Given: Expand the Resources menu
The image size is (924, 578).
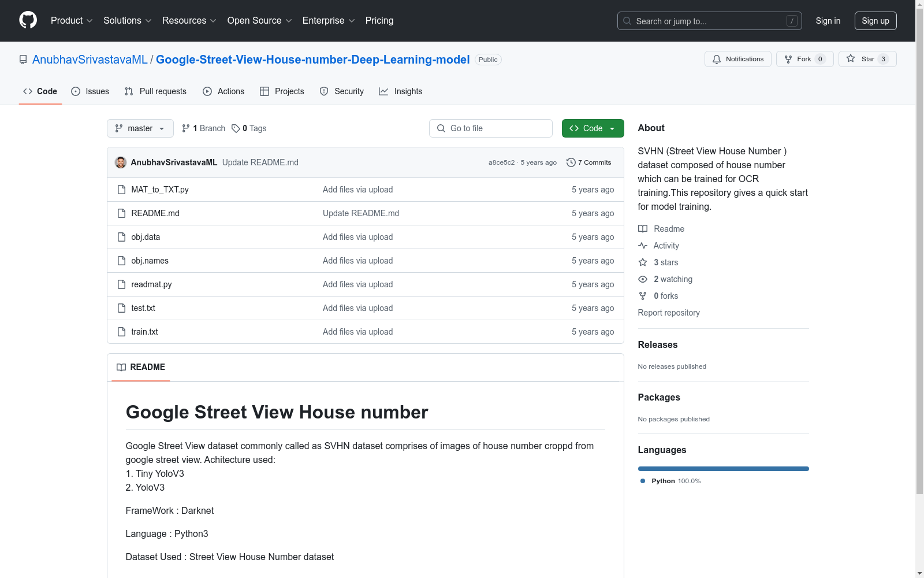Looking at the screenshot, I should [189, 20].
